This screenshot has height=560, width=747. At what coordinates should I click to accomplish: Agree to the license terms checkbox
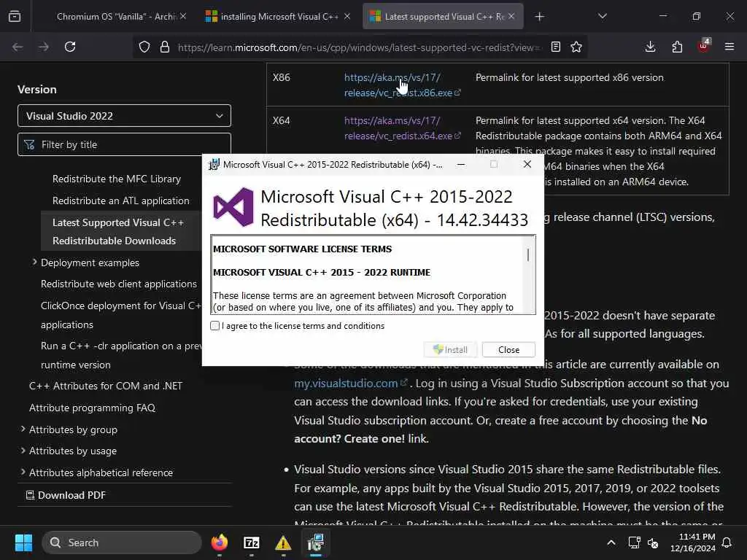point(215,326)
